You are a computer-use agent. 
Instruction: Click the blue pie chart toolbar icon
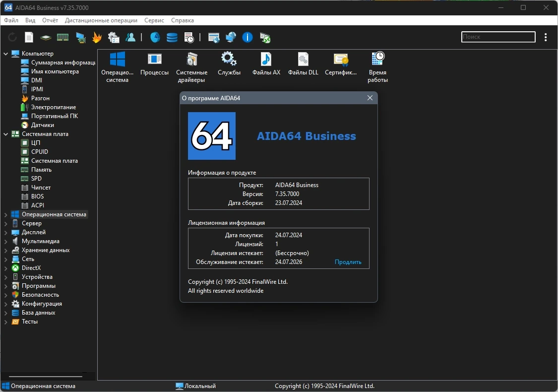(x=155, y=37)
